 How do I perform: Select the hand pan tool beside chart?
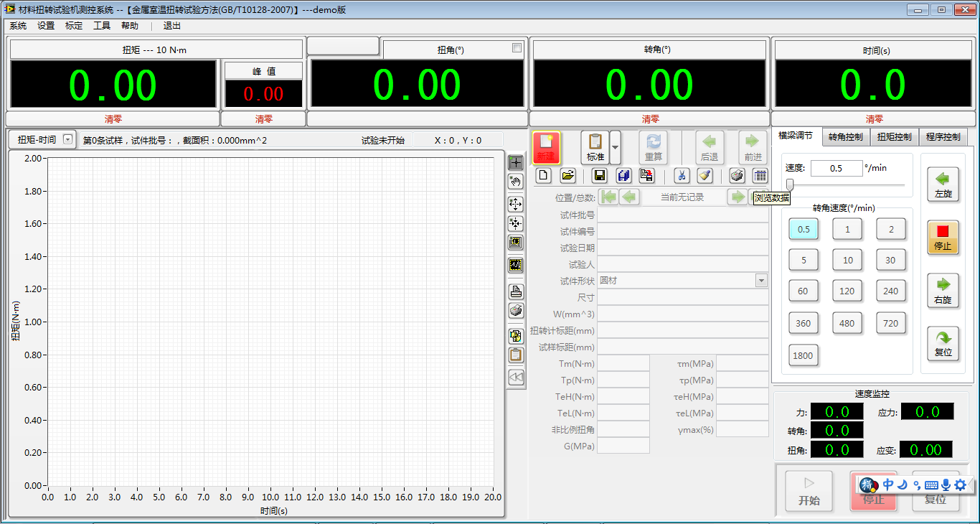click(x=515, y=182)
